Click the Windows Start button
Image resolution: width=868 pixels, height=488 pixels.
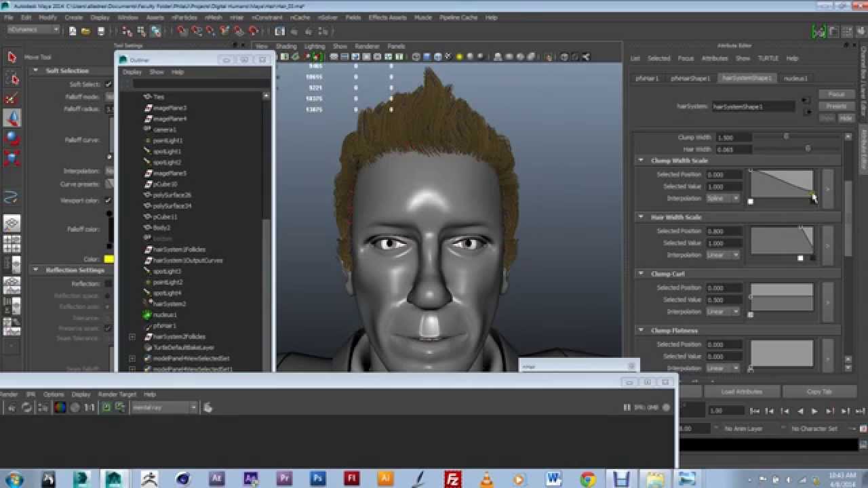pos(14,479)
